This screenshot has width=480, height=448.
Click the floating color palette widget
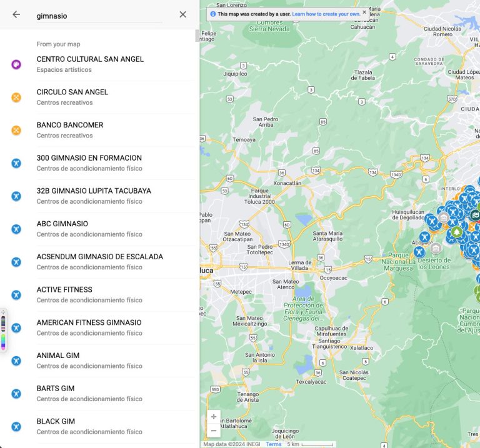coord(3,330)
